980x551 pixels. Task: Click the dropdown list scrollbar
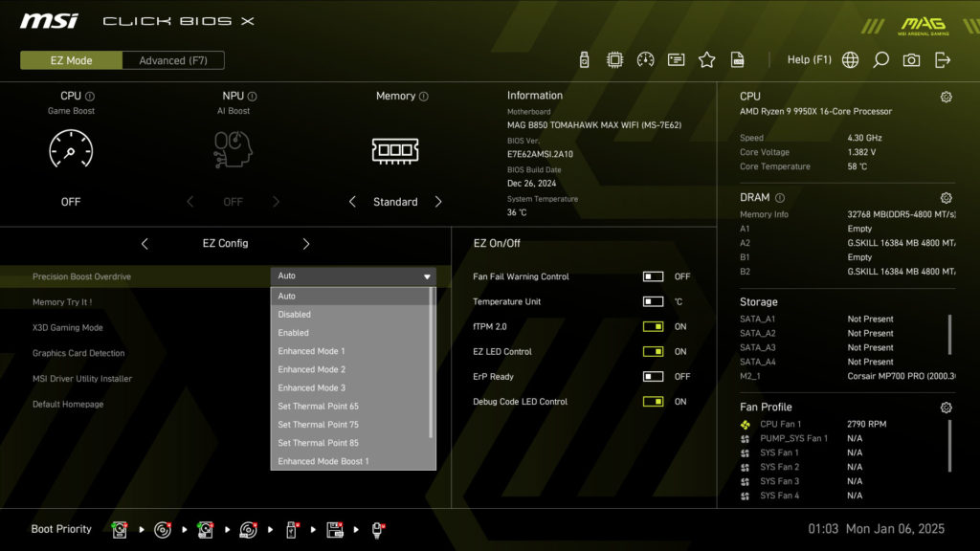(x=432, y=364)
